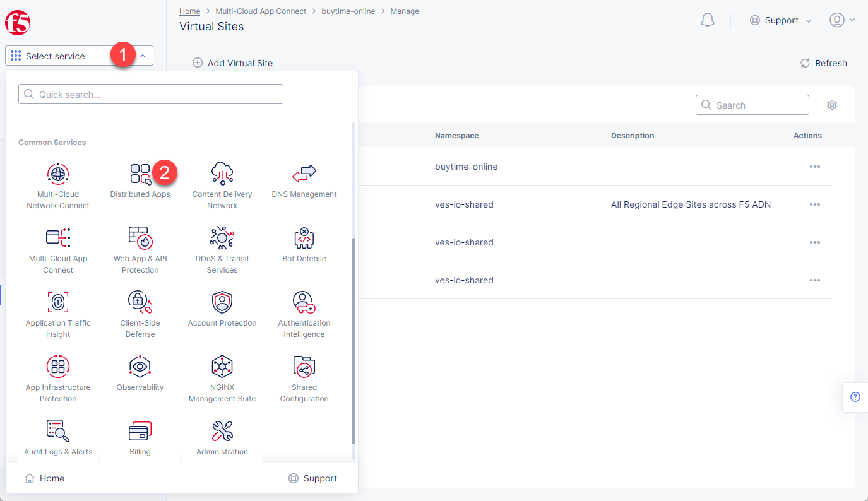Open App Infrastructure Protection service
Viewport: 868px width, 501px height.
(x=58, y=379)
